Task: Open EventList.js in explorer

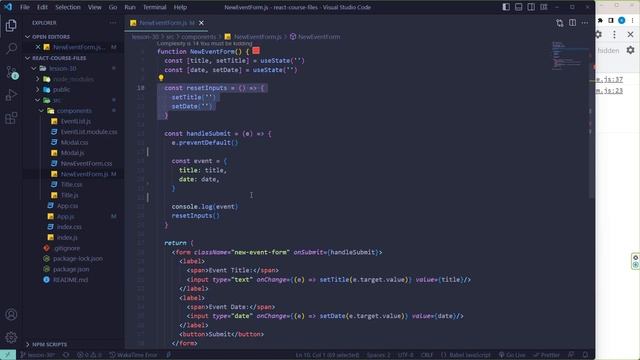Action: click(76, 121)
